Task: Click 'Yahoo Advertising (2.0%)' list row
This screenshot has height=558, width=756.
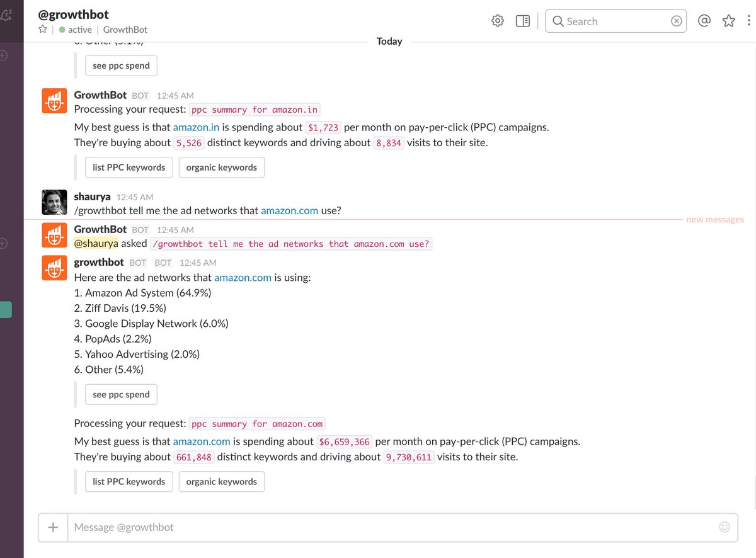Action: pyautogui.click(x=137, y=354)
